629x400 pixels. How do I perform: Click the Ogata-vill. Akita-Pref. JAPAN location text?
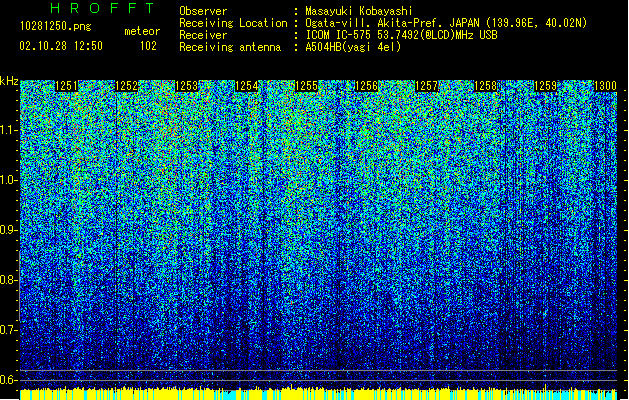click(446, 23)
